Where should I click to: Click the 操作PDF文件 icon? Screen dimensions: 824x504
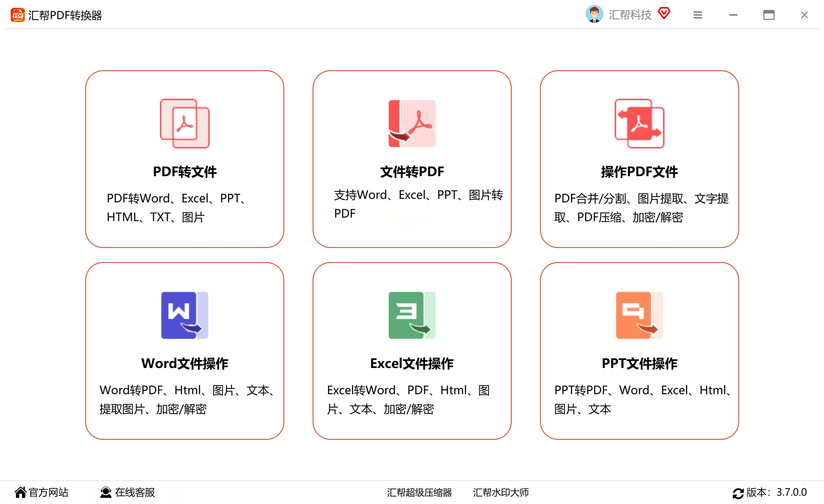point(639,123)
